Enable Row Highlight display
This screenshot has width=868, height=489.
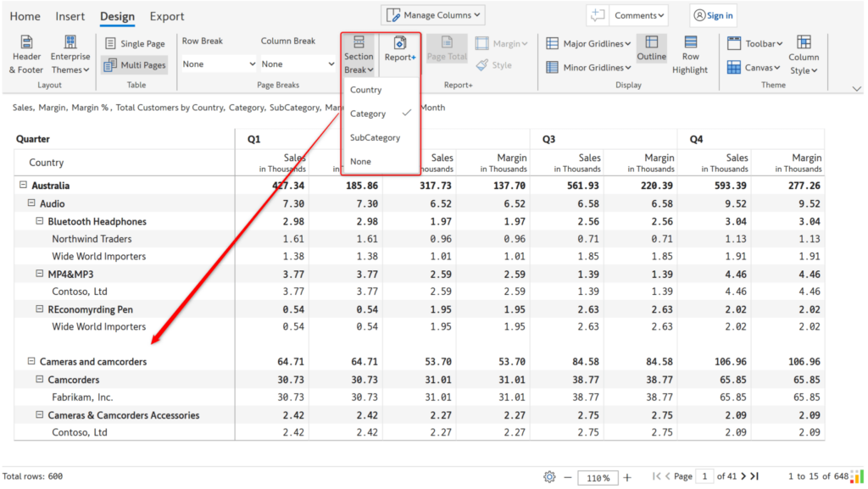[691, 53]
